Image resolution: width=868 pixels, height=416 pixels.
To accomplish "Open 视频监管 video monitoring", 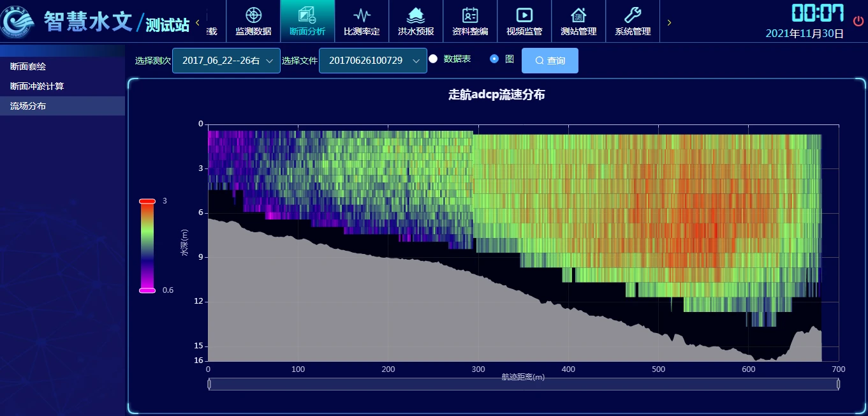I will click(524, 21).
